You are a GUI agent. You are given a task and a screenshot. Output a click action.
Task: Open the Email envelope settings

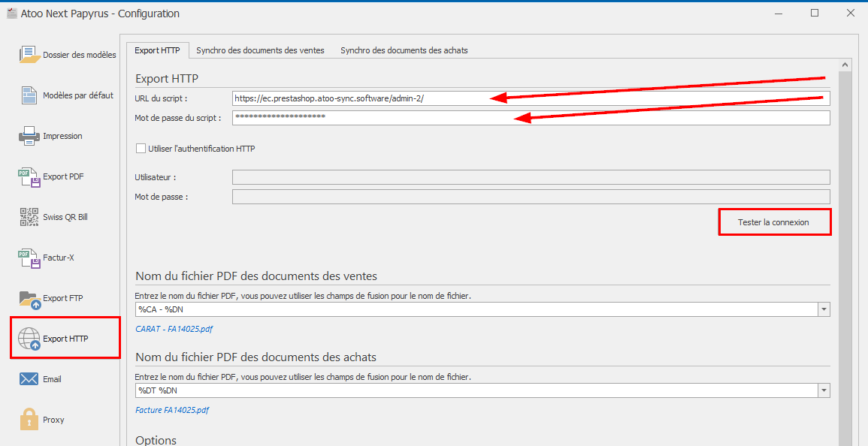(x=29, y=379)
